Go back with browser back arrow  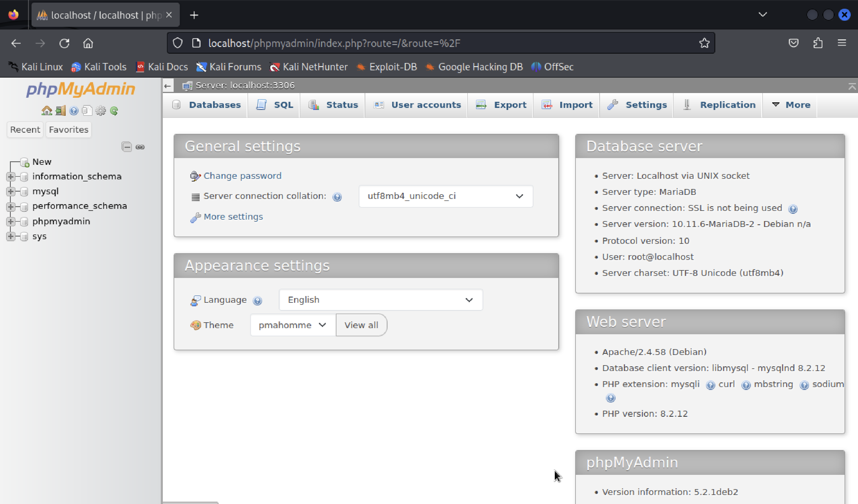16,43
